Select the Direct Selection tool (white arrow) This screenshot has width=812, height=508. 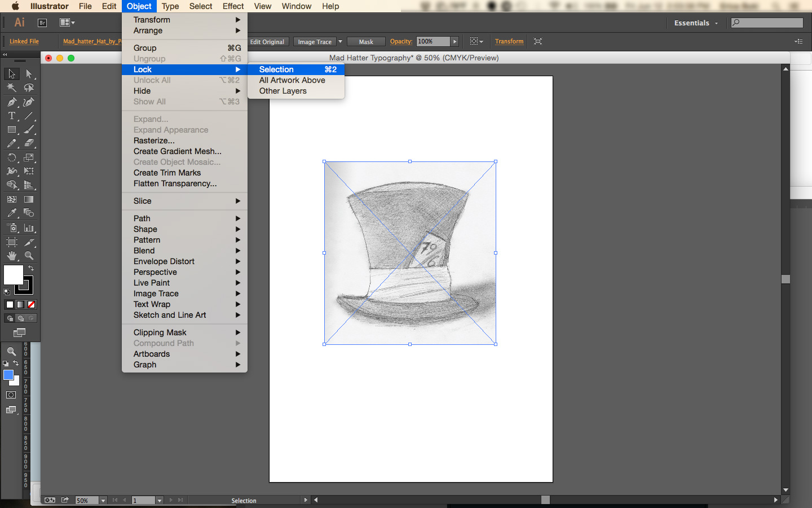29,74
